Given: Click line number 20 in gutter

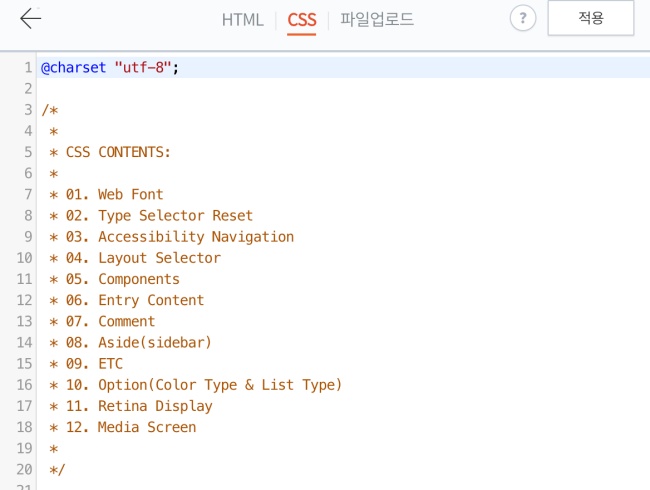Looking at the screenshot, I should 24,469.
